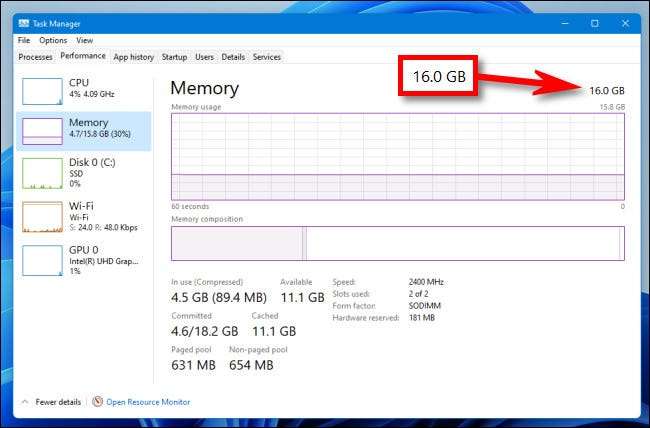Maximize the Task Manager window
Image resolution: width=650 pixels, height=428 pixels.
tap(594, 23)
